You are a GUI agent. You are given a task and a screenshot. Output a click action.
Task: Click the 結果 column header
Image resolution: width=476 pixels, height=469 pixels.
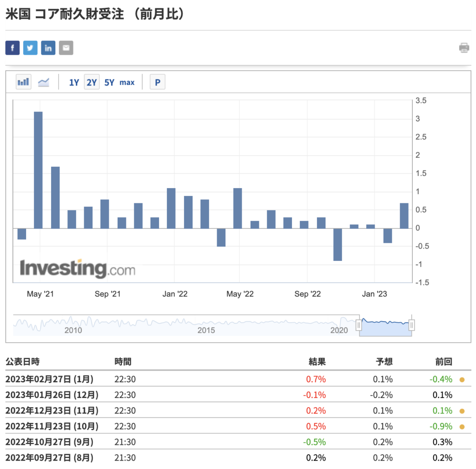click(317, 361)
